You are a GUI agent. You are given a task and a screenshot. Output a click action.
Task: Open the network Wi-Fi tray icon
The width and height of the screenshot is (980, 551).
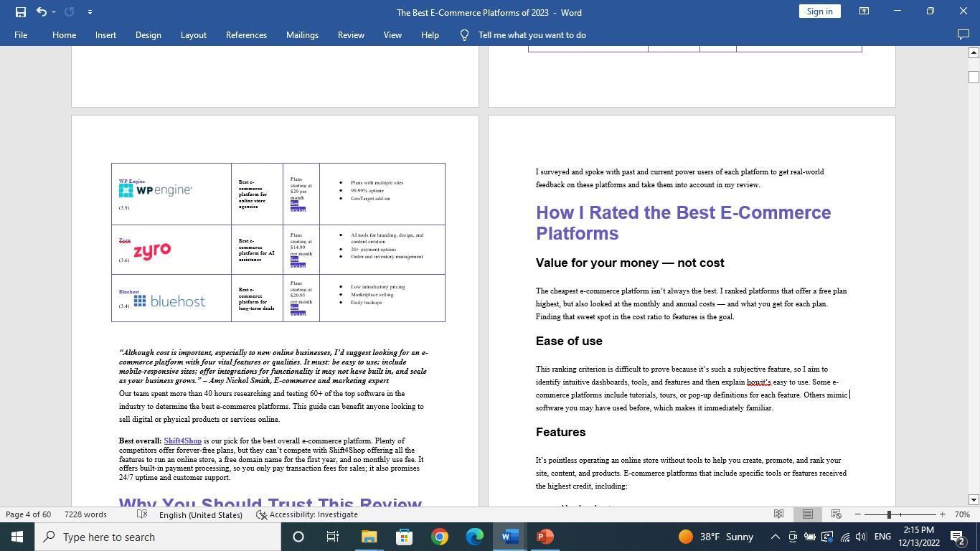tap(844, 537)
